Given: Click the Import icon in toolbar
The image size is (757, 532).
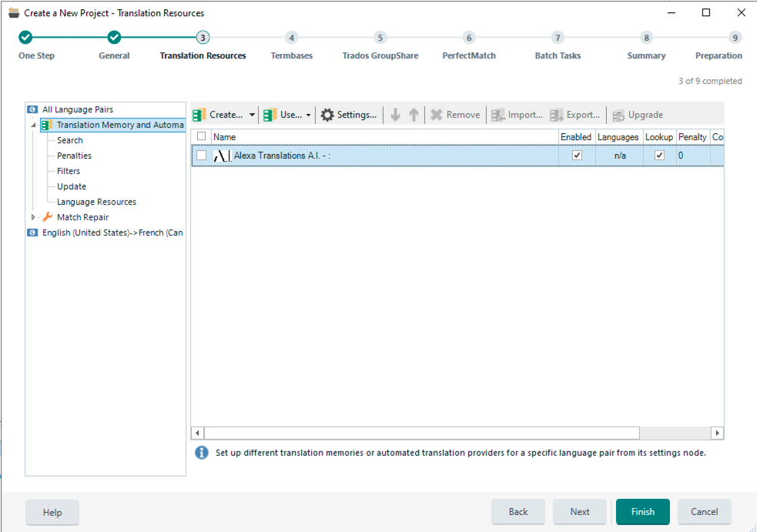Looking at the screenshot, I should pyautogui.click(x=498, y=115).
